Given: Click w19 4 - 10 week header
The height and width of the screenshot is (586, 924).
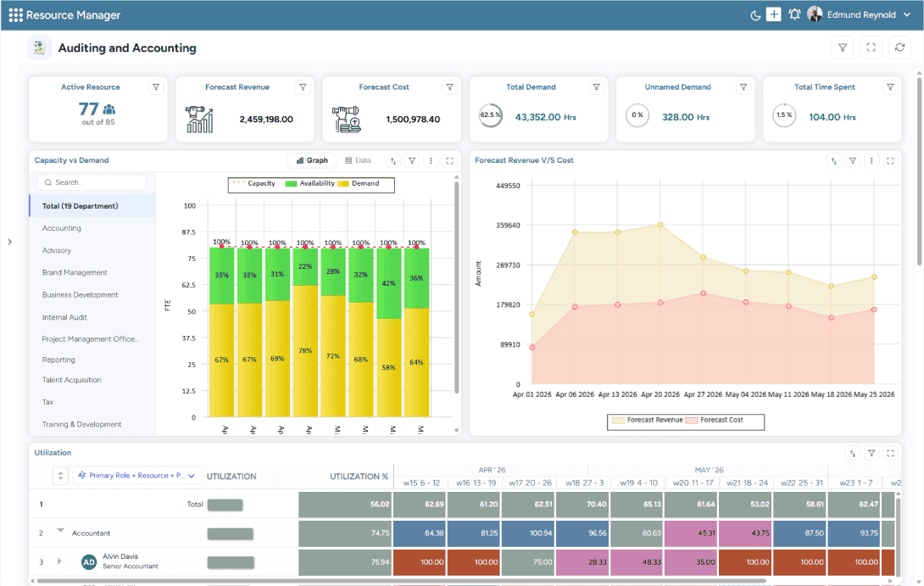Looking at the screenshot, I should (638, 483).
